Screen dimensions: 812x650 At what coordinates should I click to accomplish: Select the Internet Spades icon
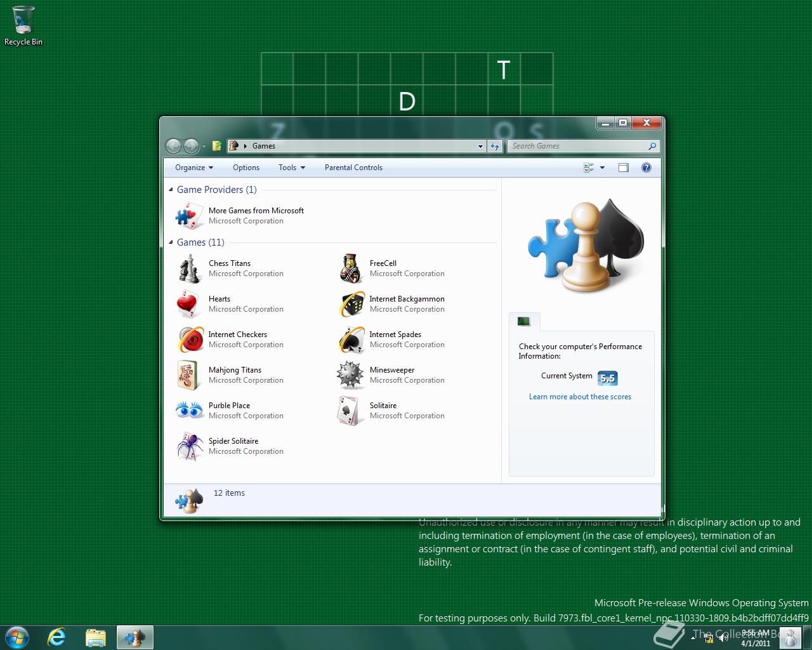(350, 340)
